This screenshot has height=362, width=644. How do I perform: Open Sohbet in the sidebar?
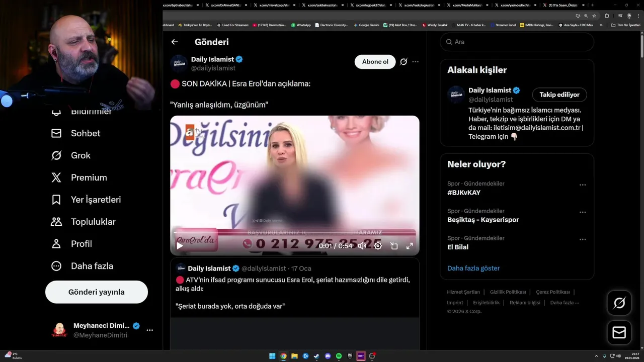coord(76,133)
